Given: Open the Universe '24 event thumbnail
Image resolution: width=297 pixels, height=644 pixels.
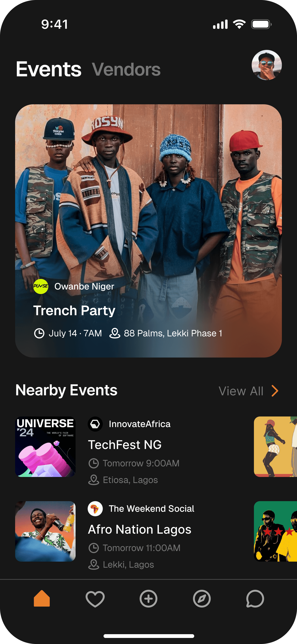Looking at the screenshot, I should click(x=45, y=447).
